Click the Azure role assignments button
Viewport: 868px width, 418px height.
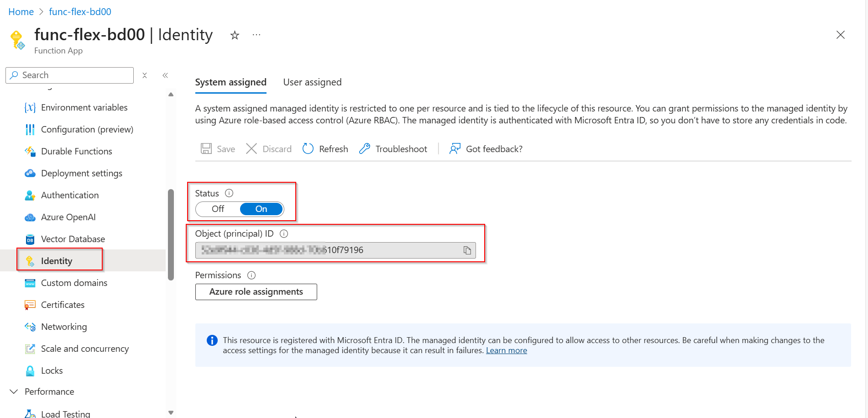(256, 292)
